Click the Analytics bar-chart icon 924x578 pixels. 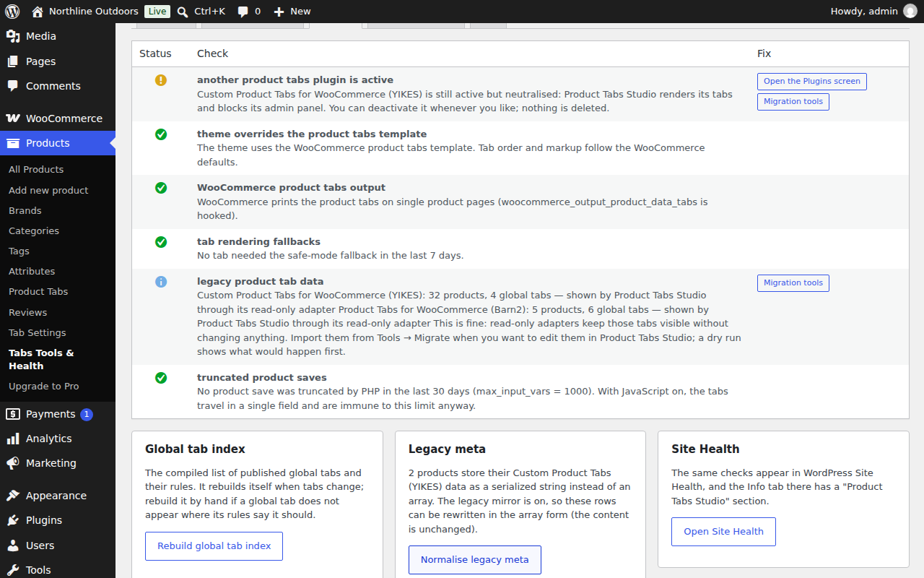coord(13,439)
